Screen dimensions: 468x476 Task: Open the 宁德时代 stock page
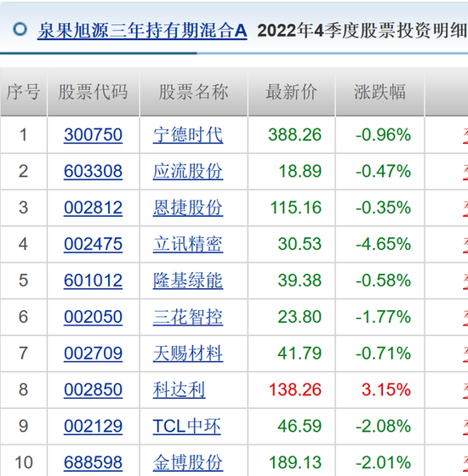188,135
